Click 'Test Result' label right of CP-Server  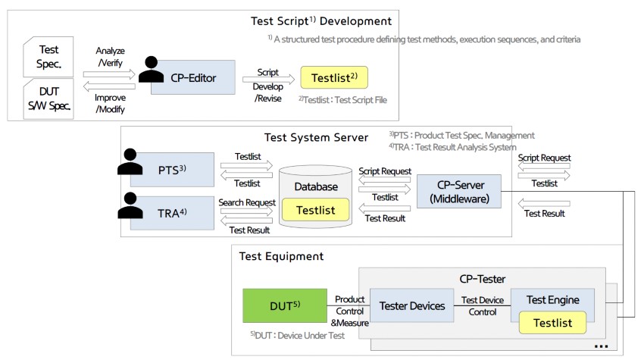tap(544, 213)
